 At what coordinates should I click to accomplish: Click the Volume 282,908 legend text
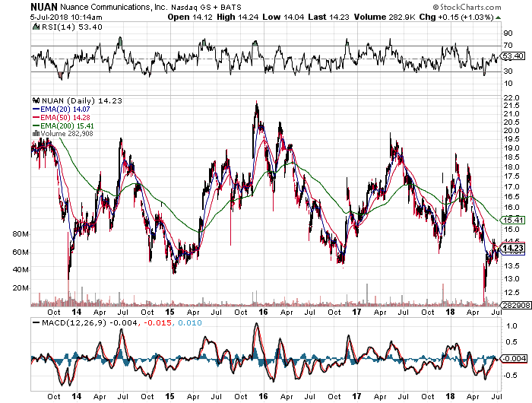click(67, 134)
